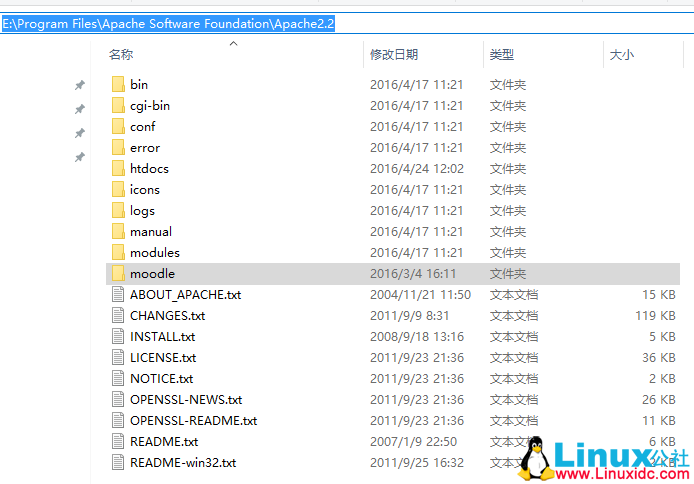Image resolution: width=694 pixels, height=484 pixels.
Task: Click the README-win32.txt document icon
Action: click(x=118, y=462)
